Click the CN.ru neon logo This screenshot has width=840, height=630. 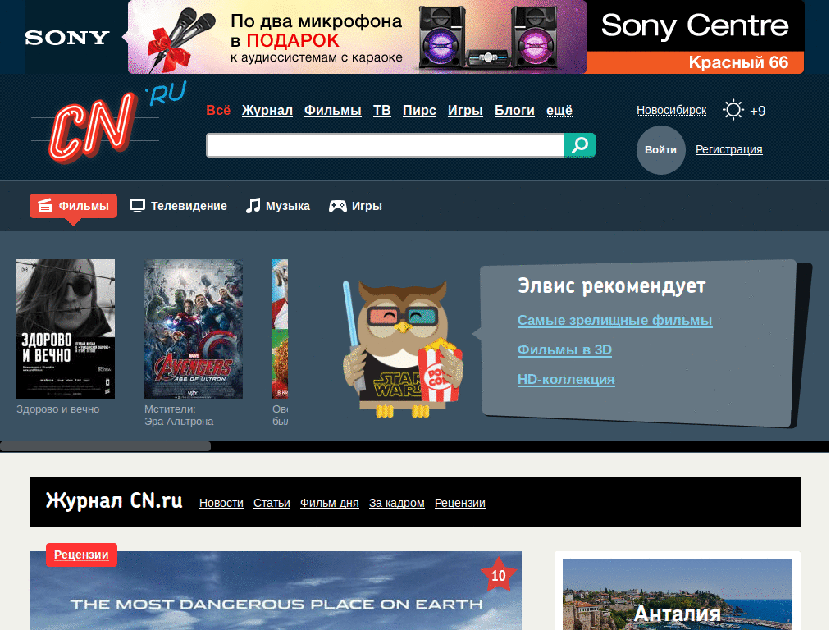(110, 122)
